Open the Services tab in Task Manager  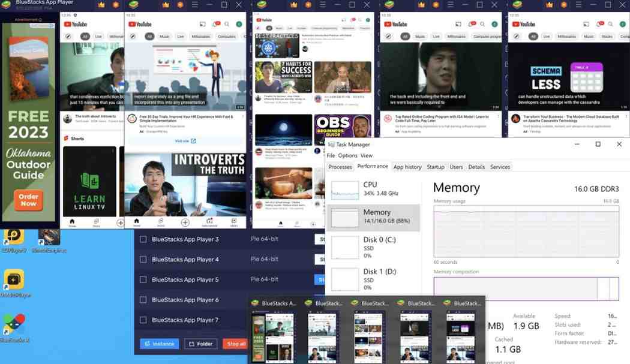(500, 167)
